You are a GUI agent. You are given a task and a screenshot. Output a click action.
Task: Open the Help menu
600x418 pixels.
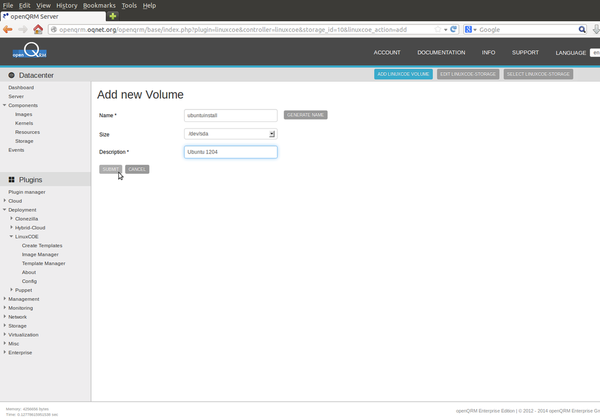(x=149, y=5)
